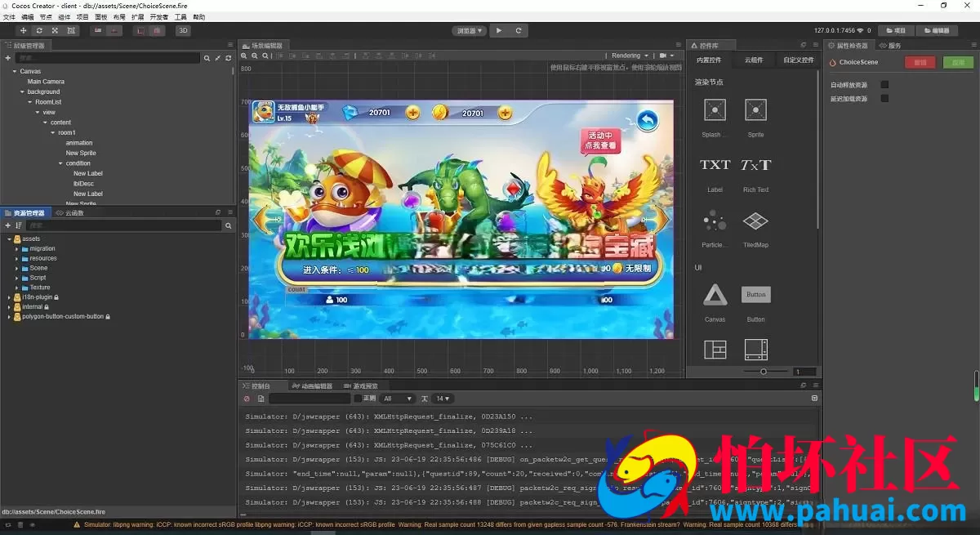980x535 pixels.
Task: Switch to 云组件 tab in node library
Action: click(753, 60)
